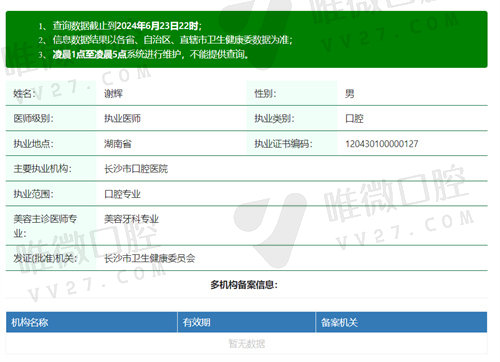Viewport: 500px width, 362px height.
Task: Click the 医师级别 label
Action: [x=33, y=118]
